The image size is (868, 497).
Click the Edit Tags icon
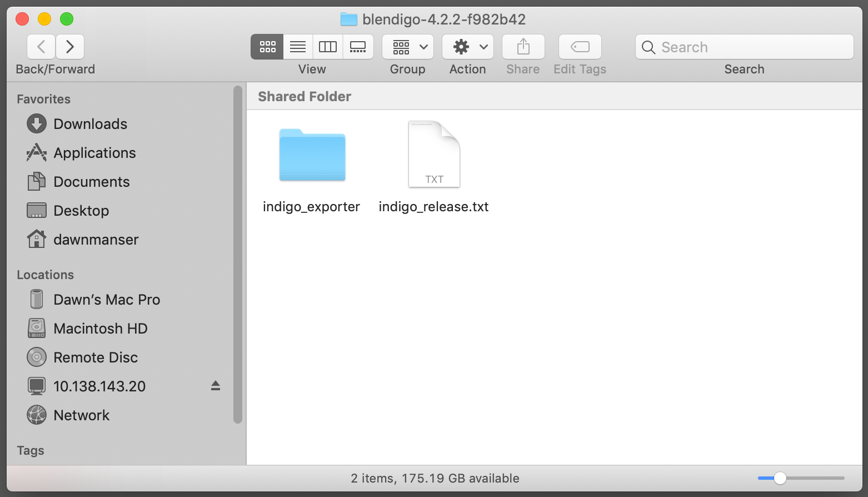point(580,47)
